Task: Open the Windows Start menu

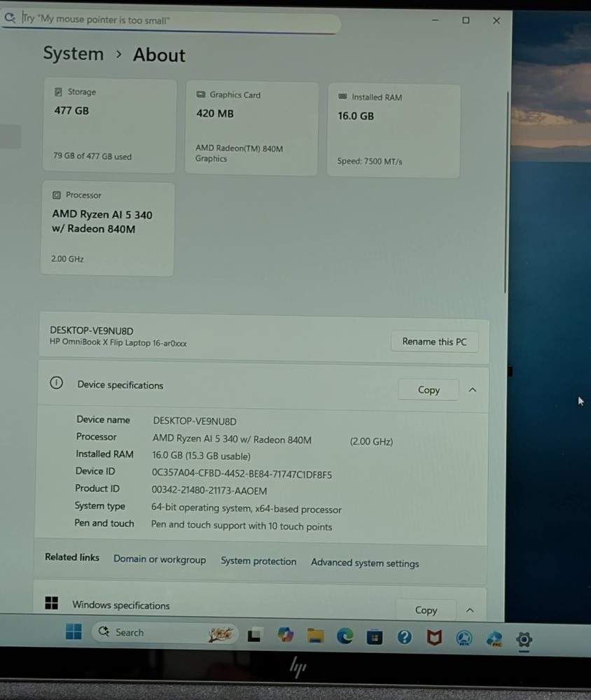Action: click(x=74, y=631)
